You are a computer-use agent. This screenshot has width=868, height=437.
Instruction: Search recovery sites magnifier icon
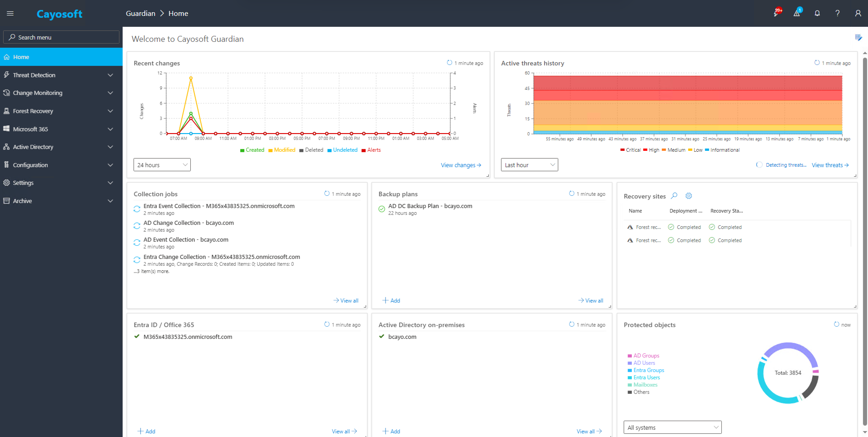click(674, 196)
